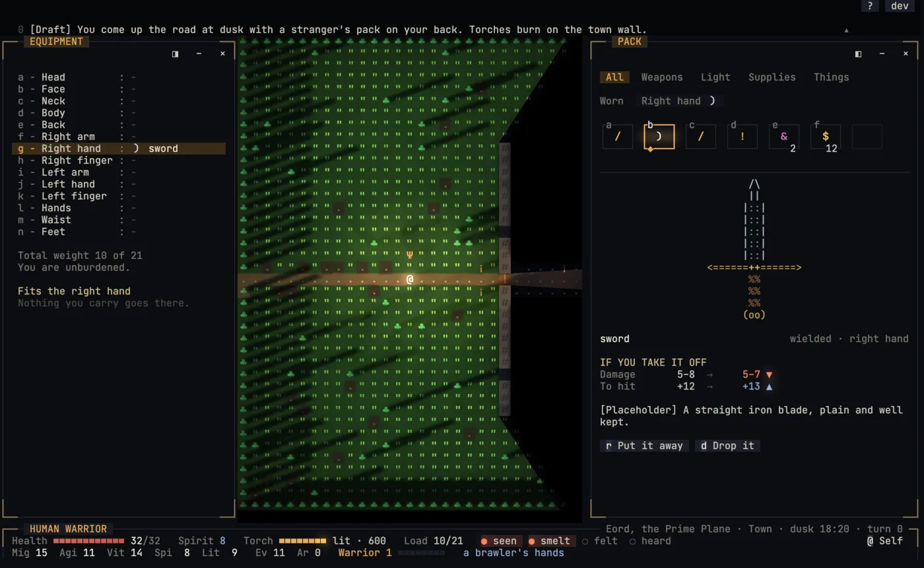Viewport: 924px width, 568px height.
Task: Select the sword in pack slot b
Action: pyautogui.click(x=659, y=137)
